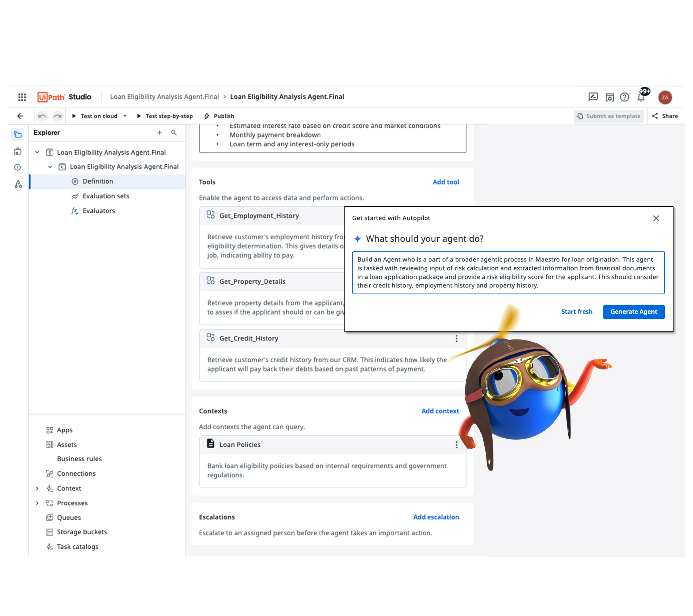Open the feedback icon in the top bar
This screenshot has height=616, width=693.
(593, 97)
